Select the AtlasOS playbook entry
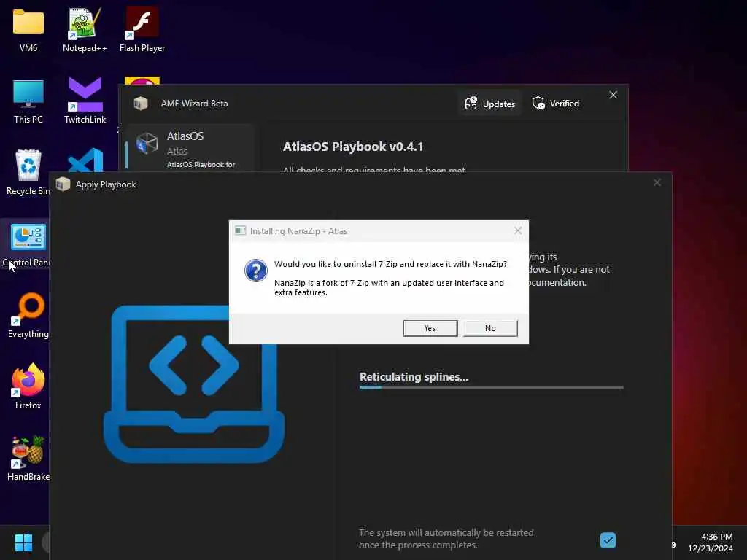 [190, 149]
